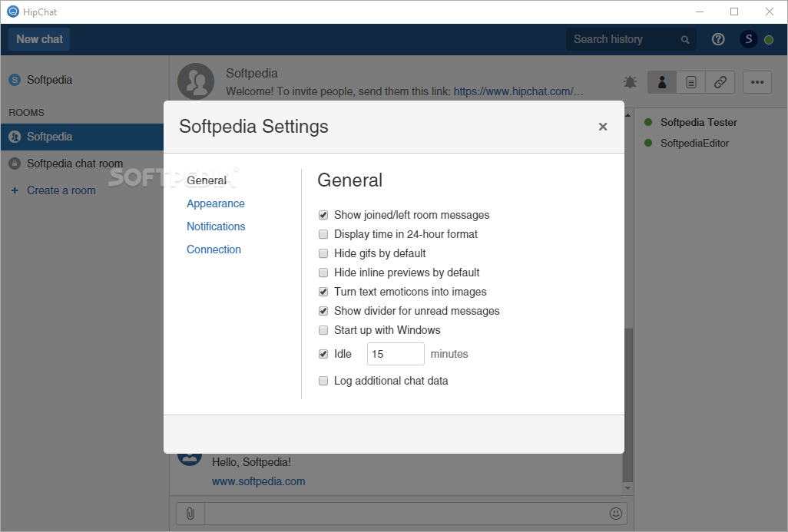This screenshot has height=532, width=788.
Task: Click the New chat button
Action: [x=39, y=39]
